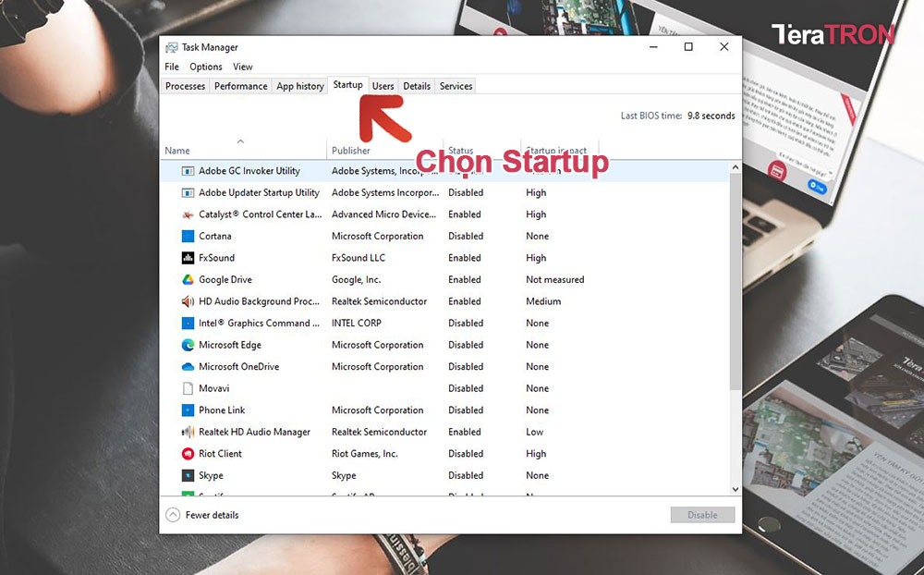This screenshot has width=924, height=575.
Task: Click the scroll down arrow
Action: (x=735, y=489)
